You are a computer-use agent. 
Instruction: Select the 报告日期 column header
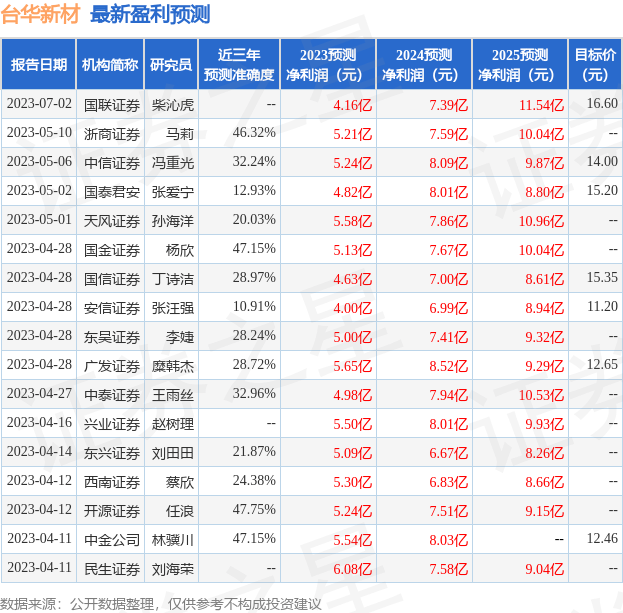coord(39,65)
